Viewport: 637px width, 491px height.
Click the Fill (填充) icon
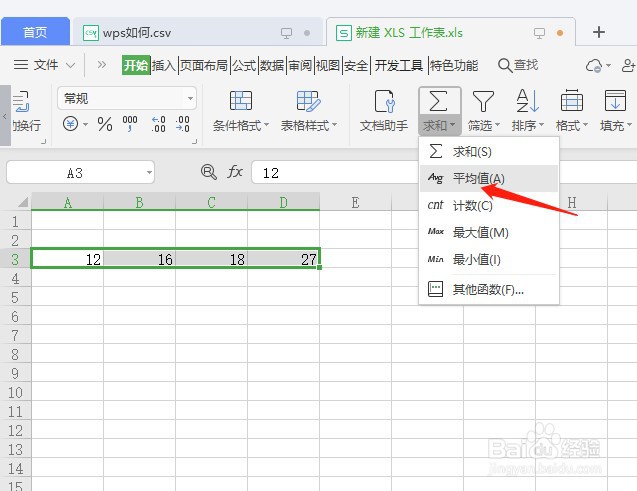615,101
